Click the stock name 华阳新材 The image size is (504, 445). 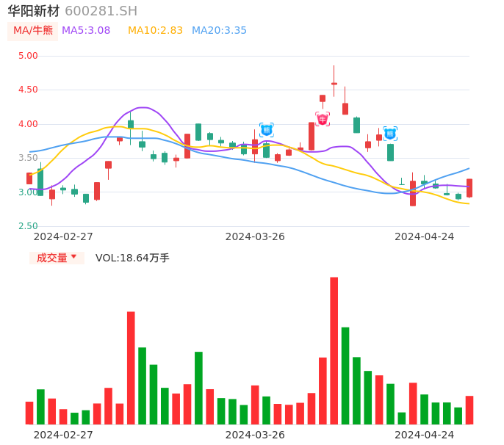point(34,11)
